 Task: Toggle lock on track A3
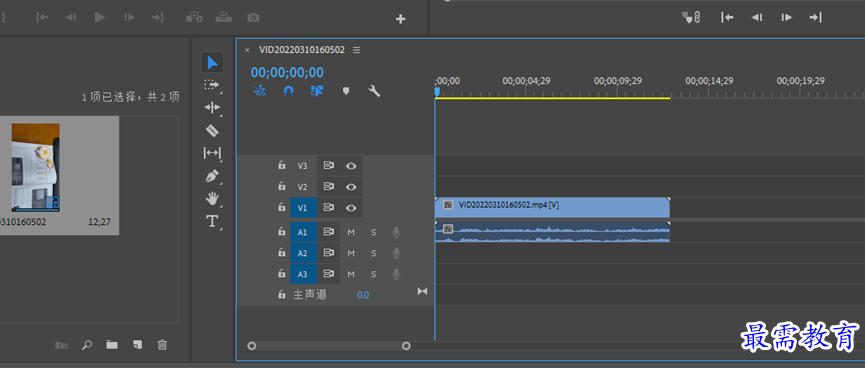[x=281, y=274]
